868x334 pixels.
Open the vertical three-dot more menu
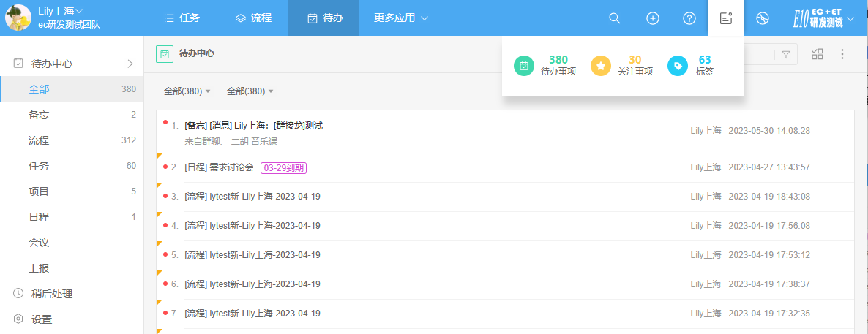pyautogui.click(x=842, y=54)
